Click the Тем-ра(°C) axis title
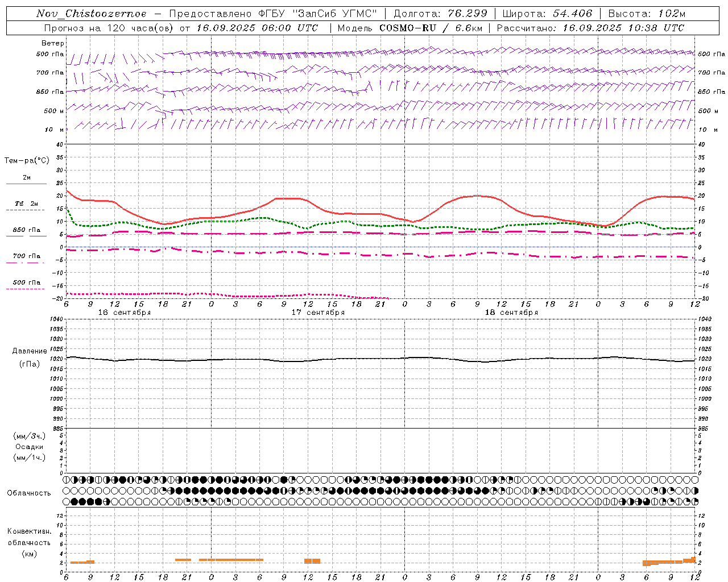Image resolution: width=728 pixels, height=582 pixels. [27, 161]
